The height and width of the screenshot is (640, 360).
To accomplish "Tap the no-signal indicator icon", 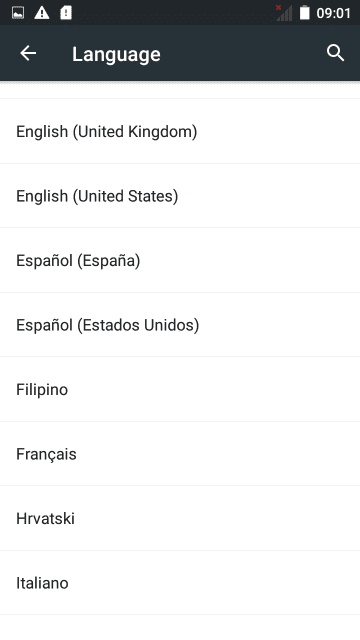I will point(284,13).
